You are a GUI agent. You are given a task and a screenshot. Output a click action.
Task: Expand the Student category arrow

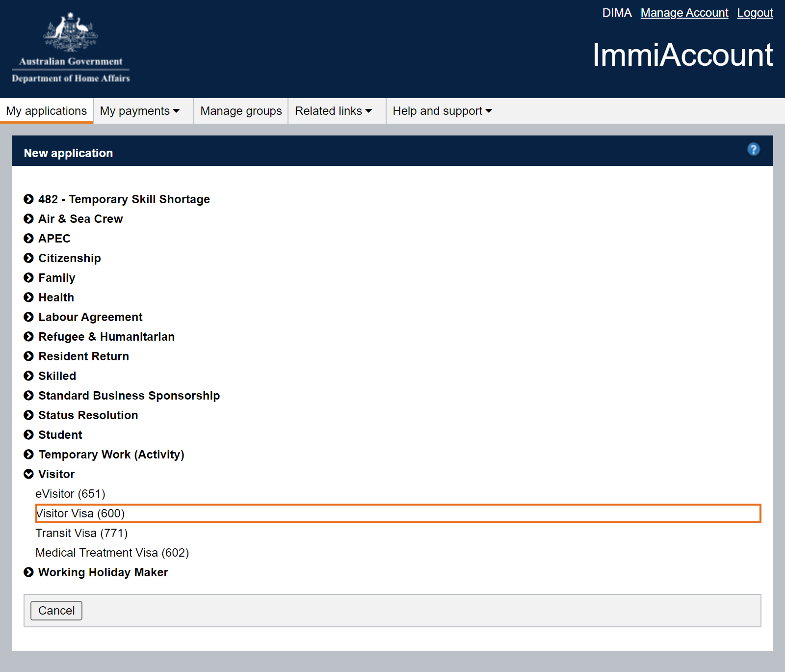[x=28, y=435]
